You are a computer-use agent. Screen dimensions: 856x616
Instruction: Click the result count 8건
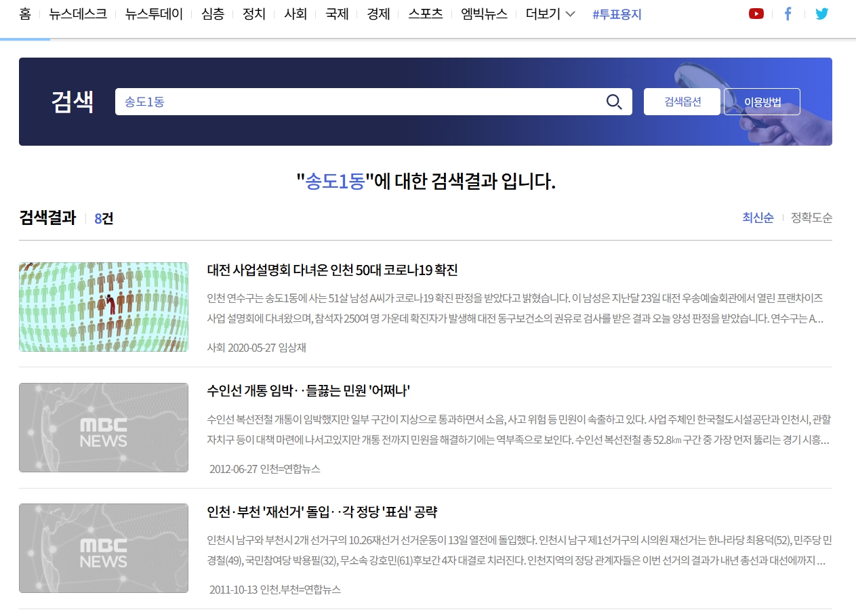tap(104, 218)
